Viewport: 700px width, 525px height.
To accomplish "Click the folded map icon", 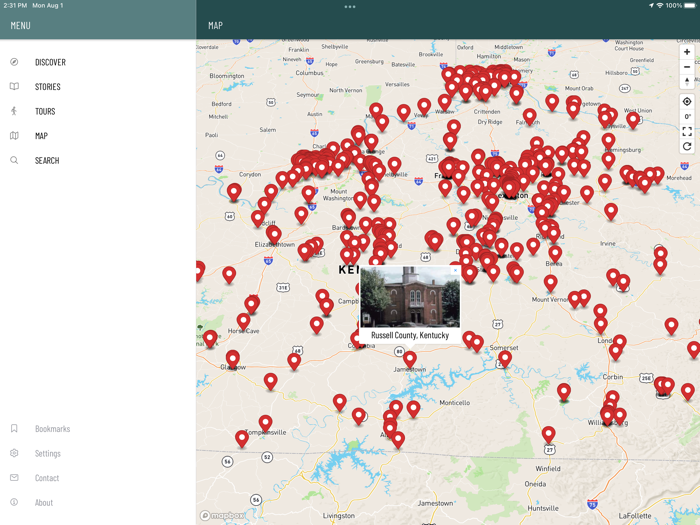I will 14,136.
